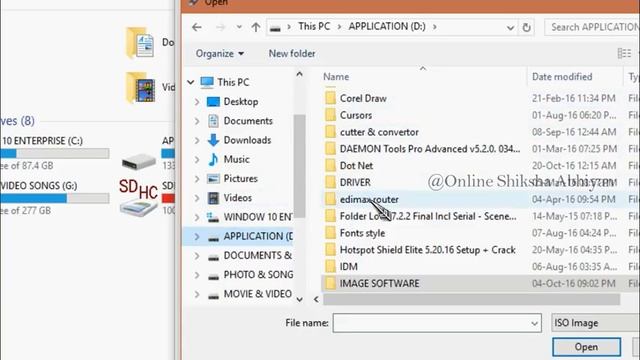Select PHOTO & SONG drive in tree
Viewport: 640px width, 360px height.
258,275
